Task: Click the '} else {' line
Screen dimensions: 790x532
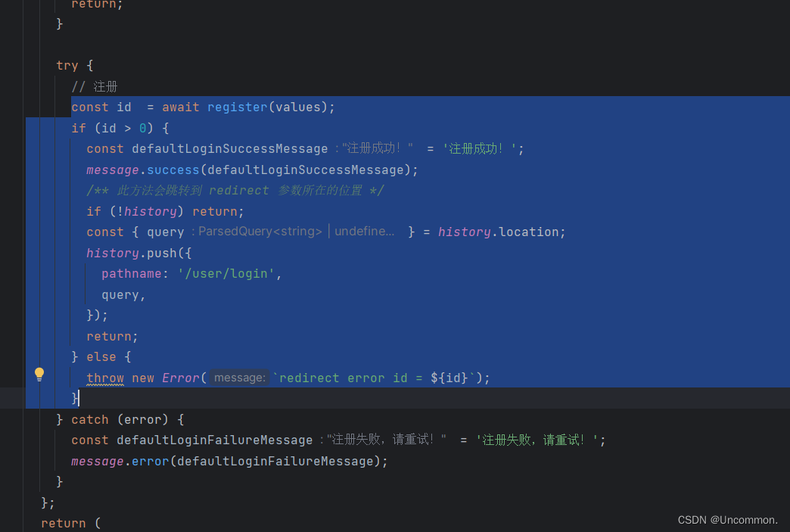Action: click(101, 357)
